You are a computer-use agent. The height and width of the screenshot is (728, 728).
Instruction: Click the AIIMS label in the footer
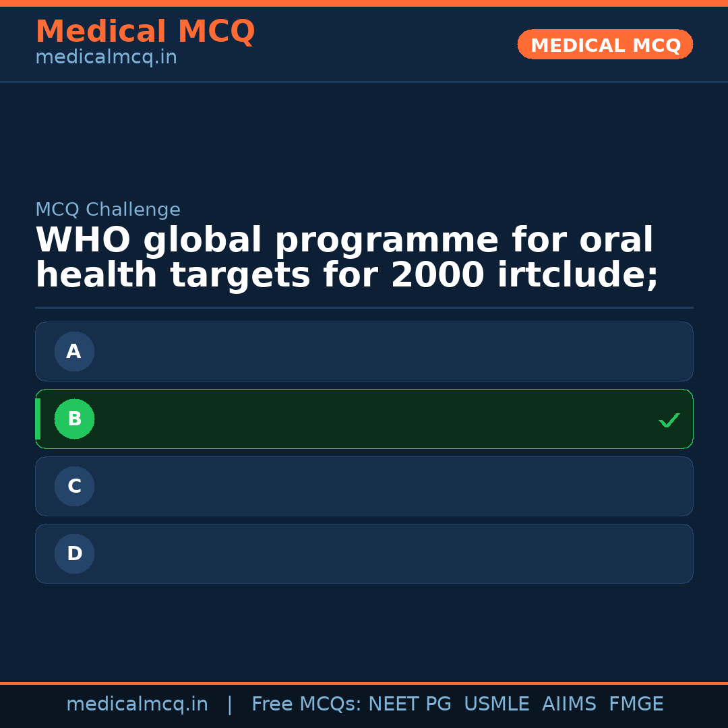[x=569, y=704]
